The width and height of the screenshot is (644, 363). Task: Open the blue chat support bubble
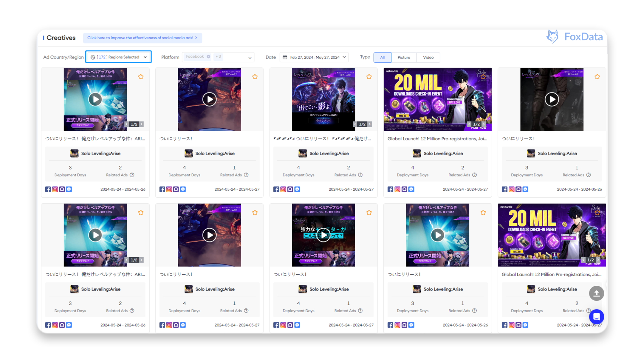(596, 317)
